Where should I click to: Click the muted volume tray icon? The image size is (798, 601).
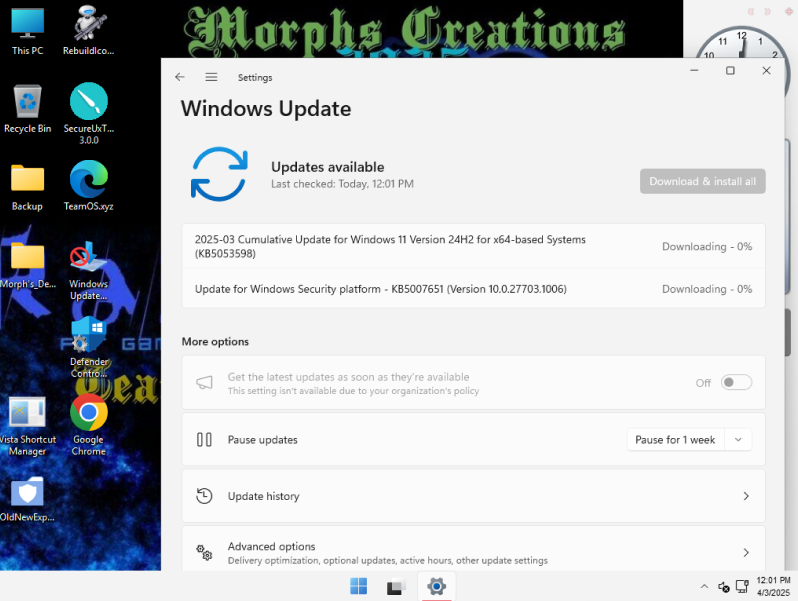pos(724,587)
